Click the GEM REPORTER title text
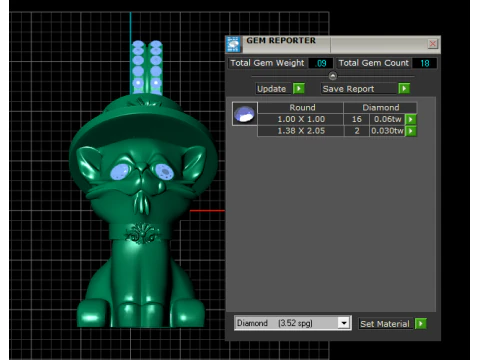The width and height of the screenshot is (480, 360). coord(281,41)
